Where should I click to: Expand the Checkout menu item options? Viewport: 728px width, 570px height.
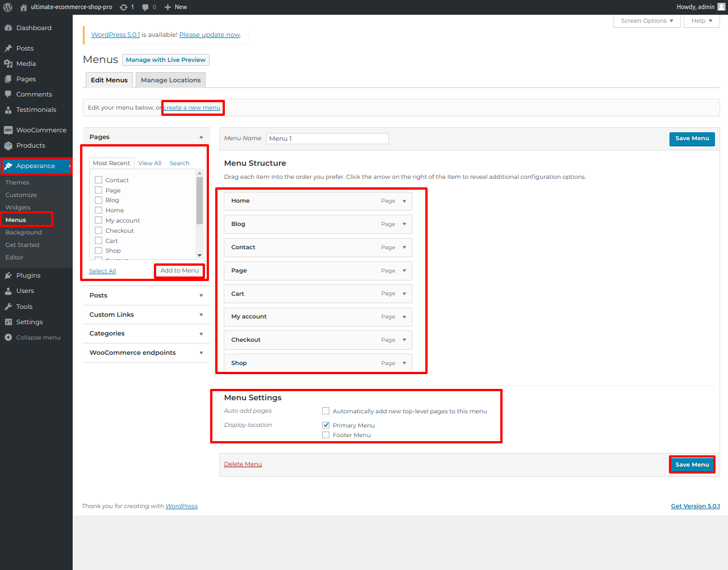point(404,340)
